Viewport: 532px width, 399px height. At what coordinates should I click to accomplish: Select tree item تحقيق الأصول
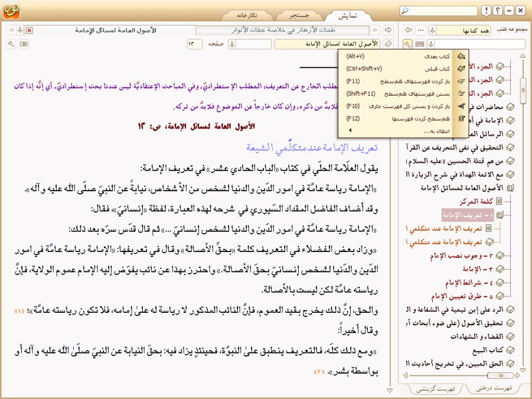[455, 323]
